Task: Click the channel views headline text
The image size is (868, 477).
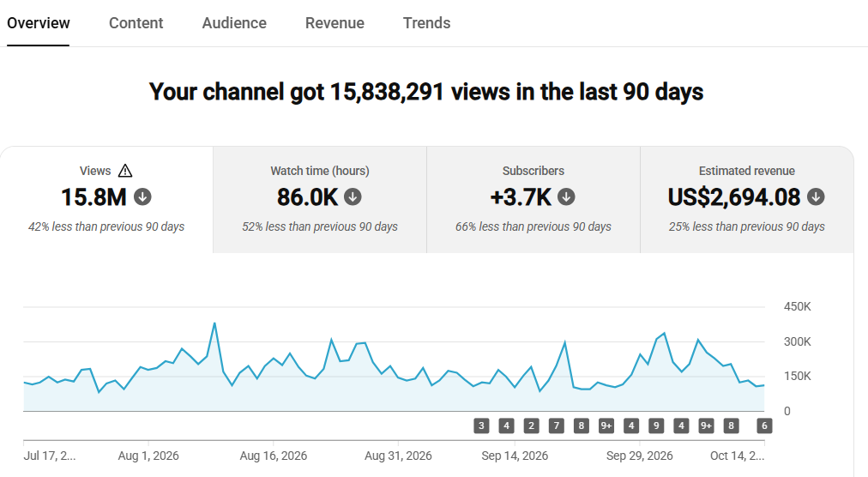Action: (x=426, y=92)
